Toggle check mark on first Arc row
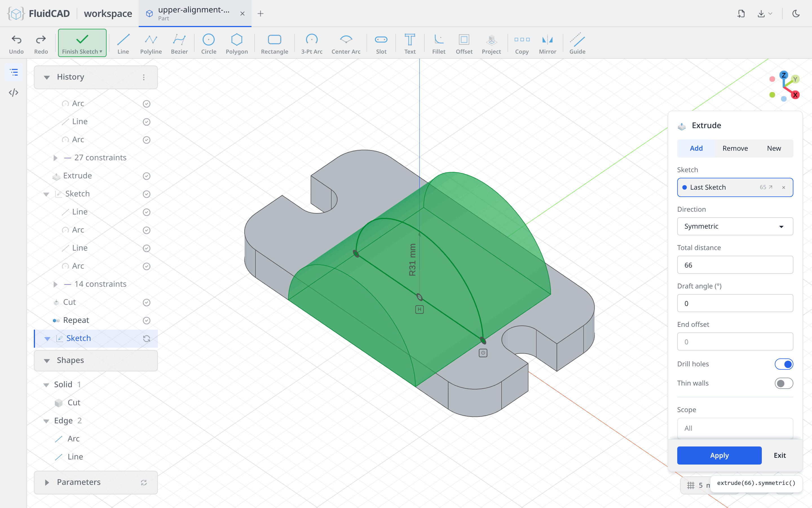Viewport: 812px width, 508px height. click(x=146, y=104)
